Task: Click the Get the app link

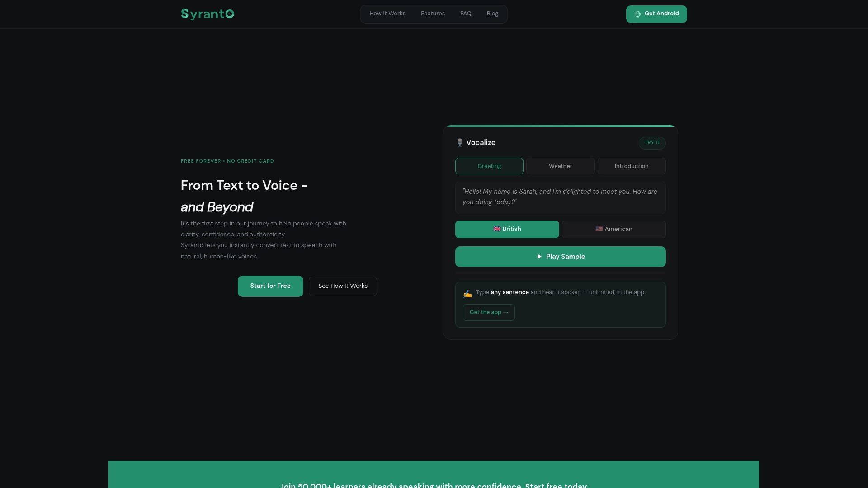Action: coord(489,312)
